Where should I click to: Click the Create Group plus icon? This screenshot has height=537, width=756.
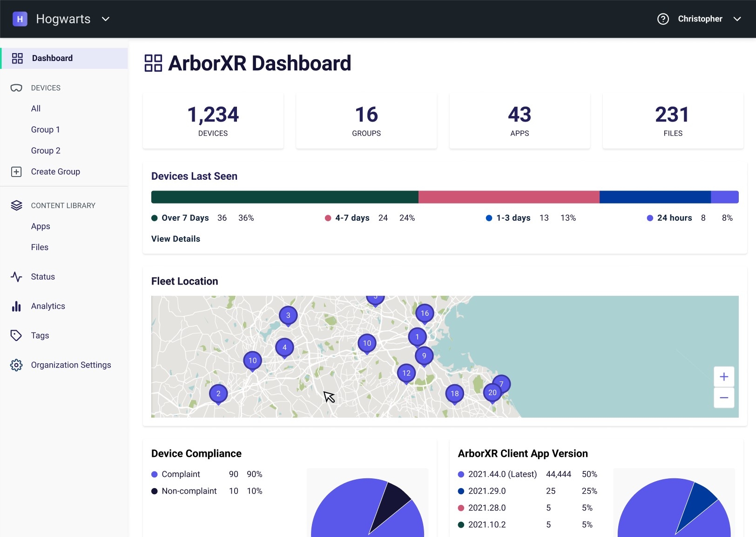[16, 172]
